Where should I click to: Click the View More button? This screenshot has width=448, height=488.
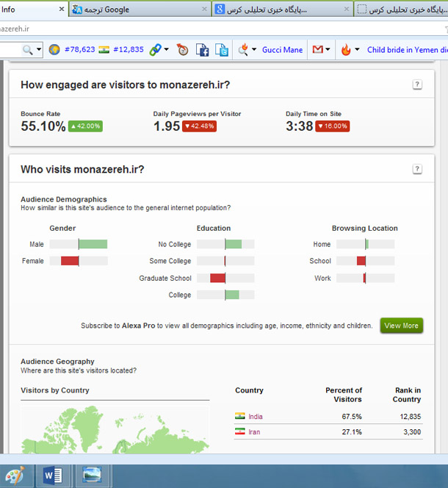401,326
